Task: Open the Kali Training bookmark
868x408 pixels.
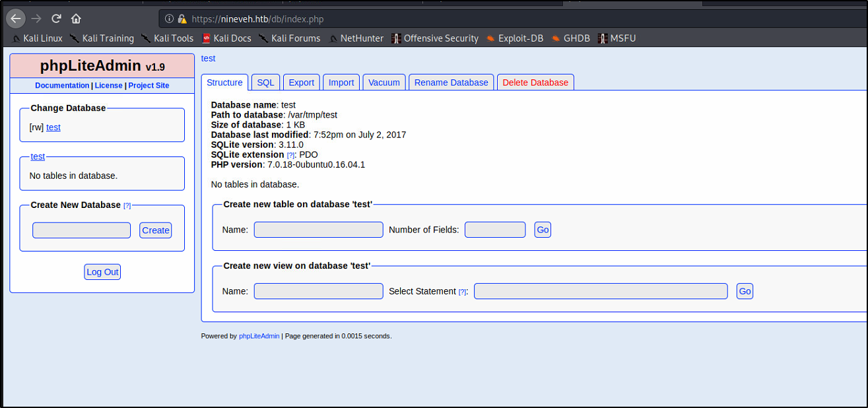Action: 102,38
